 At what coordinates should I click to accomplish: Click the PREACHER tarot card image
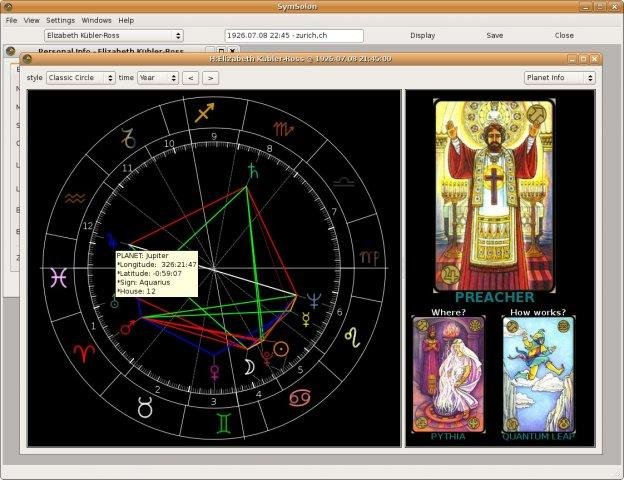[x=494, y=195]
